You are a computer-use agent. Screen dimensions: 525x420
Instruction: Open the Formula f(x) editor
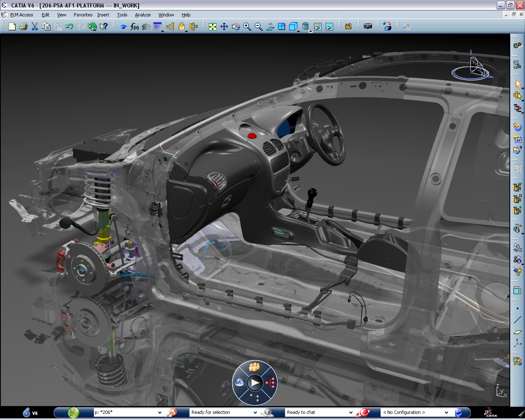click(x=135, y=26)
